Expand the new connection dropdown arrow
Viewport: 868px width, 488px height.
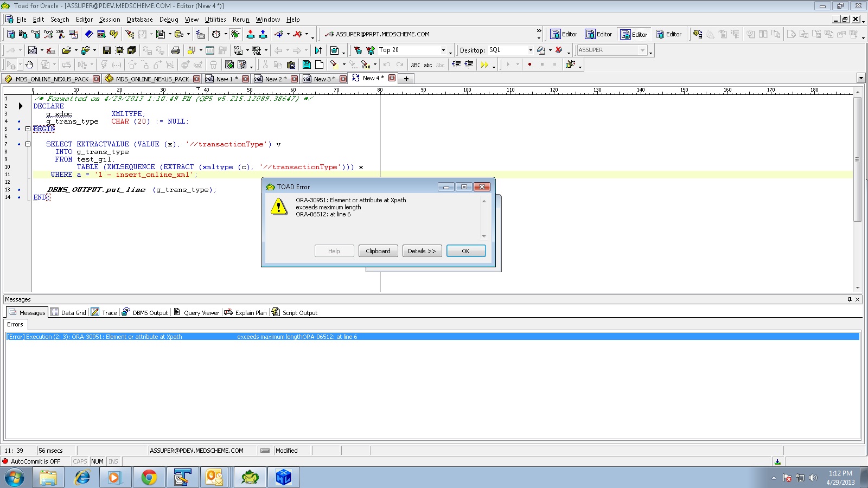click(288, 34)
